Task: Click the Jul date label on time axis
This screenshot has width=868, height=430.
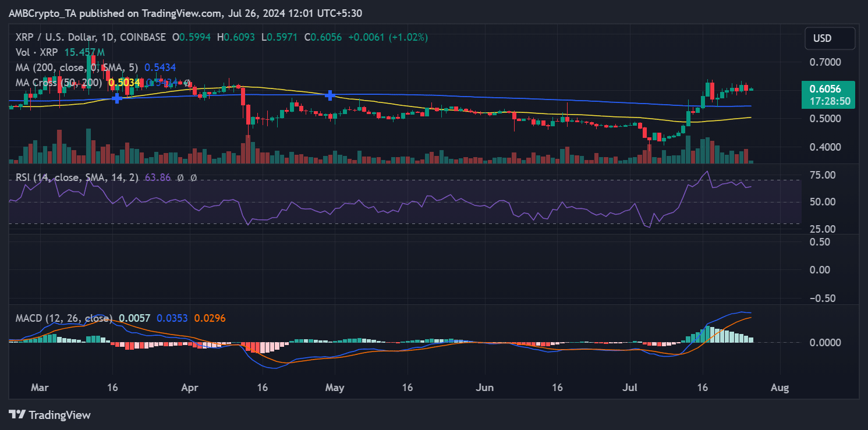Action: coord(630,388)
